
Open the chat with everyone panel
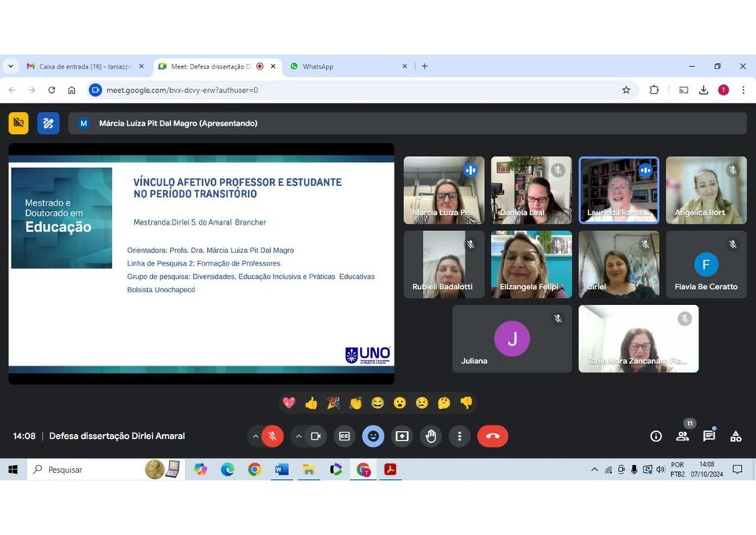pyautogui.click(x=709, y=436)
